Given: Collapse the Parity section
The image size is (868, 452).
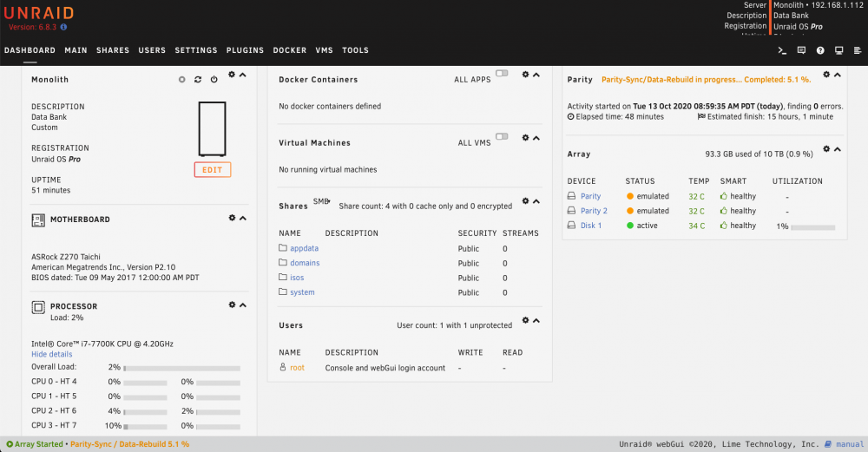Looking at the screenshot, I should pos(837,75).
